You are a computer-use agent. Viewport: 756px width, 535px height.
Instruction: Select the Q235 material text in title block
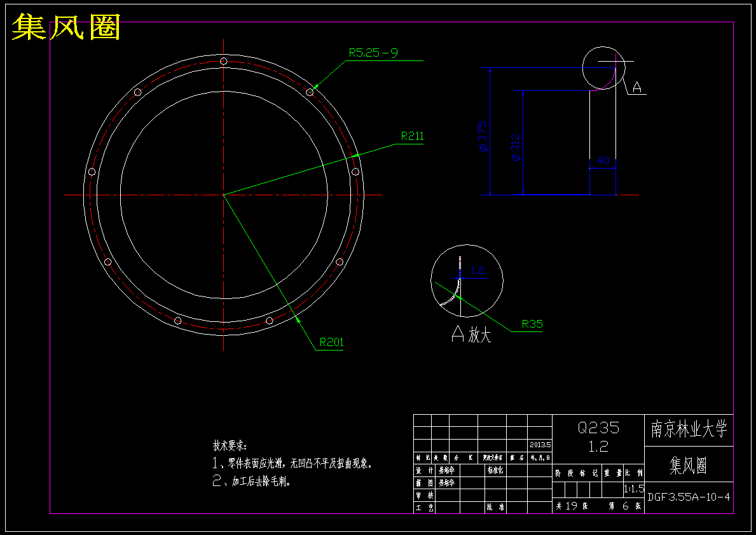pos(598,427)
